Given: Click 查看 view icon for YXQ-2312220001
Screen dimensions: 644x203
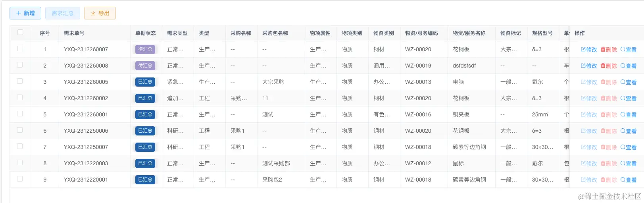Looking at the screenshot, I should (x=629, y=180).
